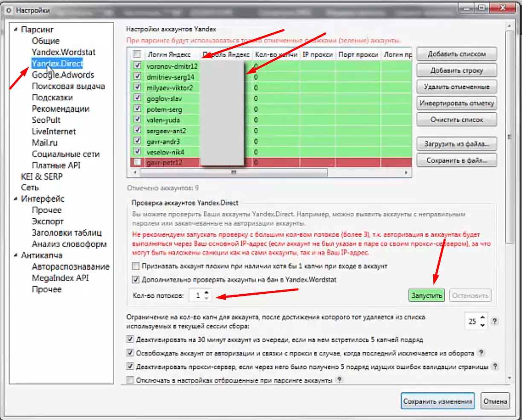Click the settings gear icon in title bar
Screen dimensions: 522x420
tap(9, 10)
